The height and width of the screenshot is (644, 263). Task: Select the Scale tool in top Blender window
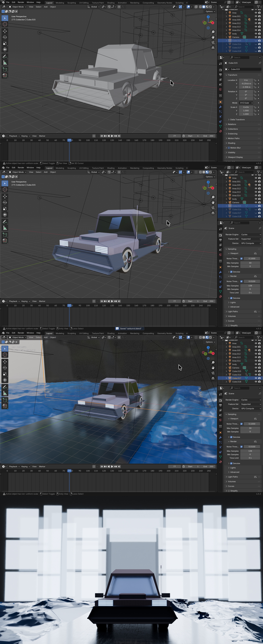(5, 43)
